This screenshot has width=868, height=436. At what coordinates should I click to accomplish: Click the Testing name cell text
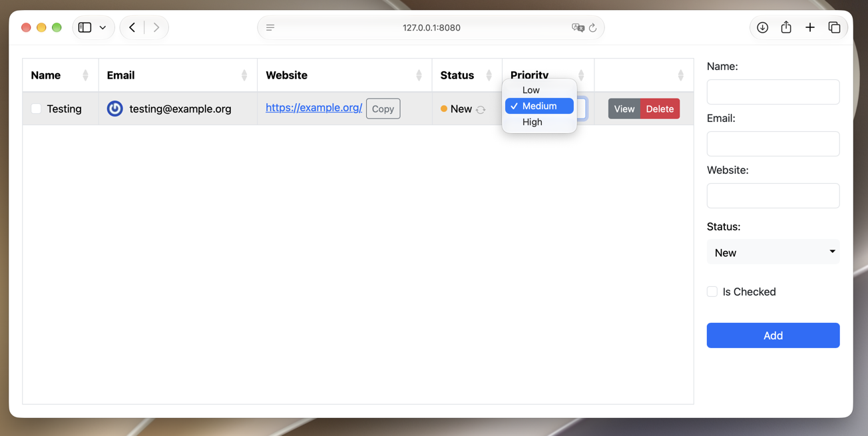[64, 109]
